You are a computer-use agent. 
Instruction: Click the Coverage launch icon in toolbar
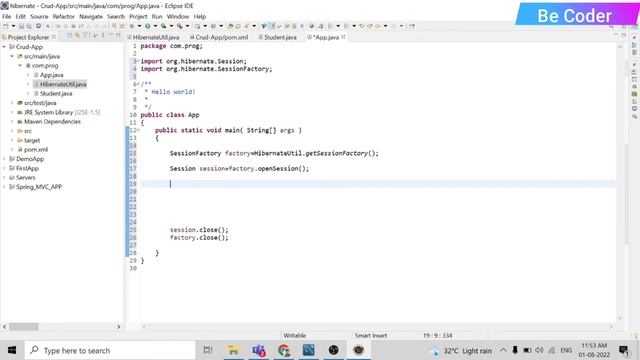point(163,26)
